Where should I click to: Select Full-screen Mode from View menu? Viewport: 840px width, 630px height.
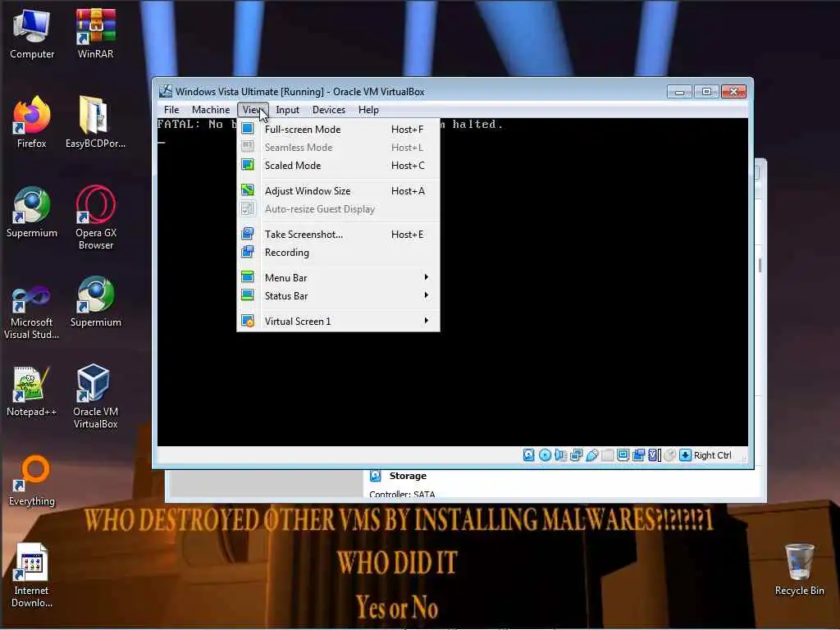point(339,129)
